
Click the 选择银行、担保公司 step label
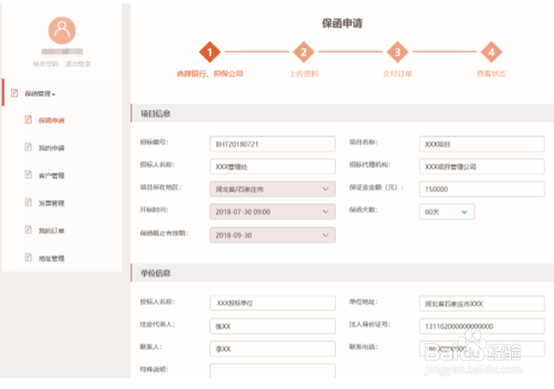210,74
